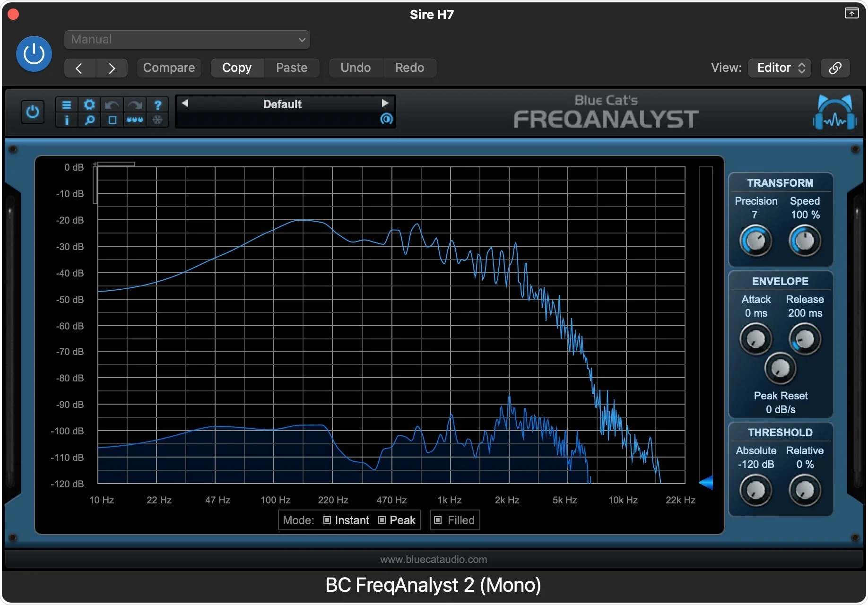Click the Relative value 0 %
The width and height of the screenshot is (868, 605).
click(x=805, y=464)
